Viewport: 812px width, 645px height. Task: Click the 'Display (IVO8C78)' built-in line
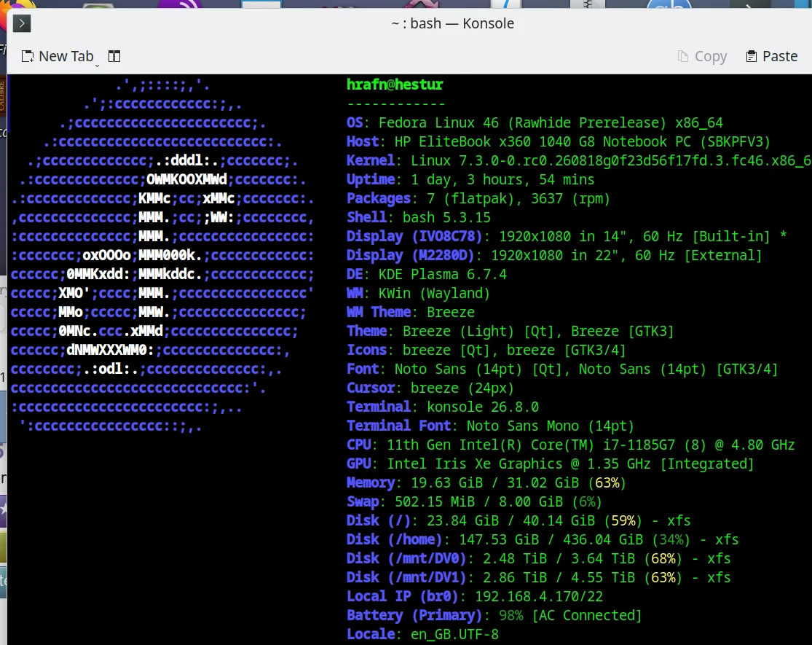point(567,236)
